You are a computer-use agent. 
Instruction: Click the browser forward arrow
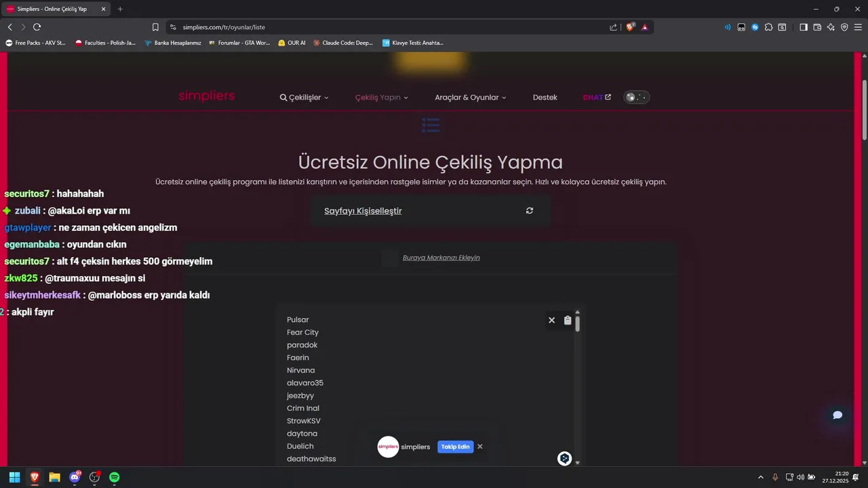(x=23, y=27)
